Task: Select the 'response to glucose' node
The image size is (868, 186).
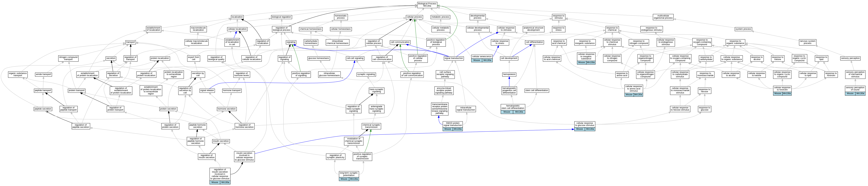Action: click(x=704, y=109)
